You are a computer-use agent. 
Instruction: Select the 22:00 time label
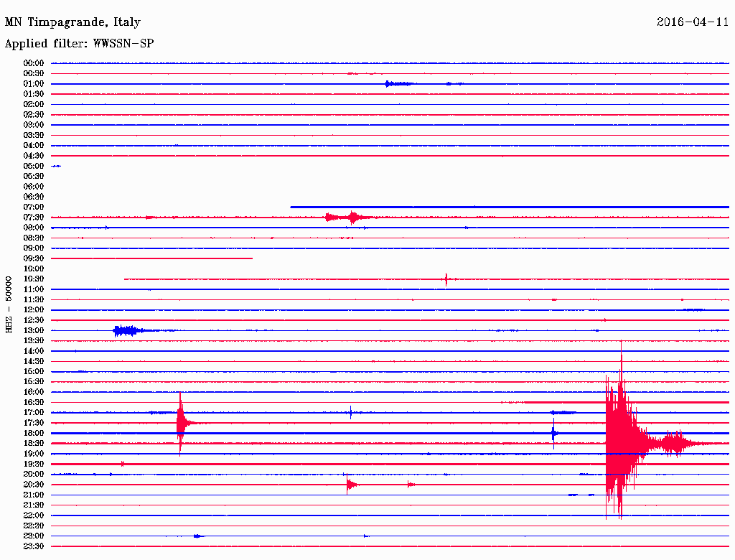(34, 515)
